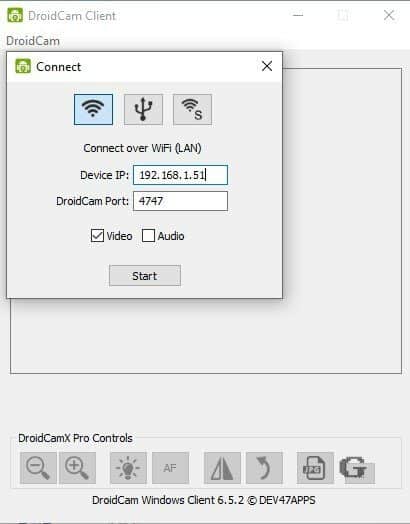Rotate the video with the curved arrow

point(264,468)
